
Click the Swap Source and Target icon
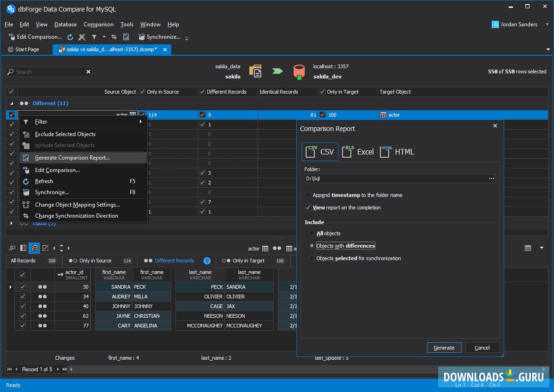[x=114, y=37]
